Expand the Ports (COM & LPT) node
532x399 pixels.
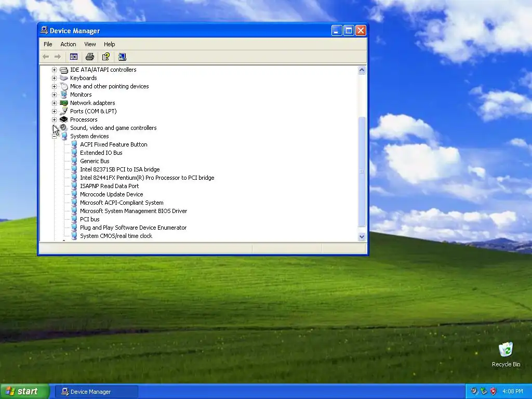click(54, 111)
